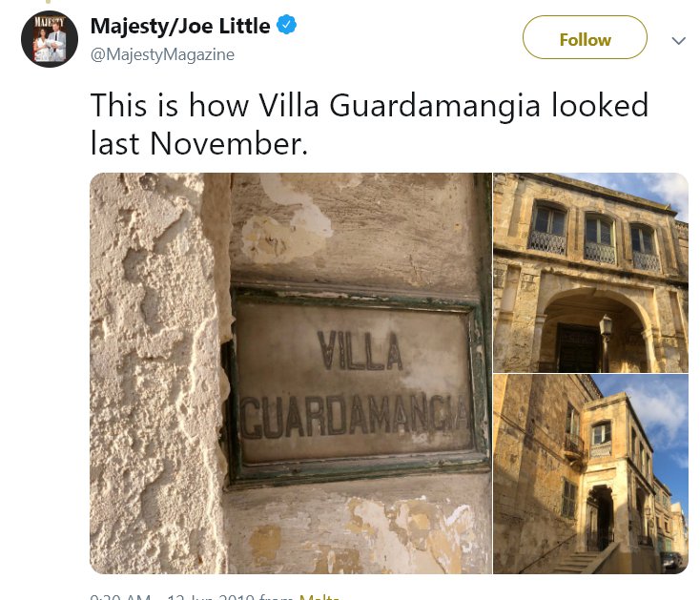This screenshot has height=600, width=700.
Task: Follow the MajestyMagazine account
Action: (x=585, y=37)
